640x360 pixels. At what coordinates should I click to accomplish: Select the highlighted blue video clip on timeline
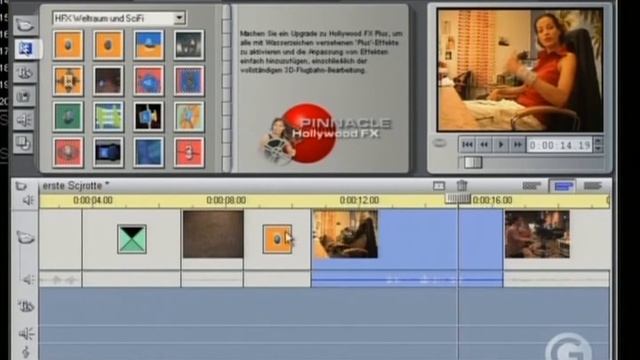coord(407,240)
